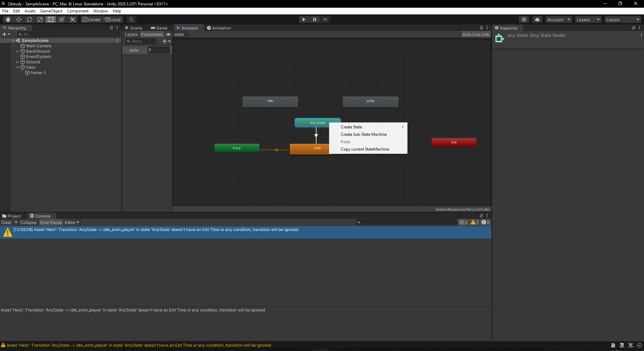The image size is (644, 351).
Task: Switch Local orientation to Global
Action: click(x=113, y=19)
